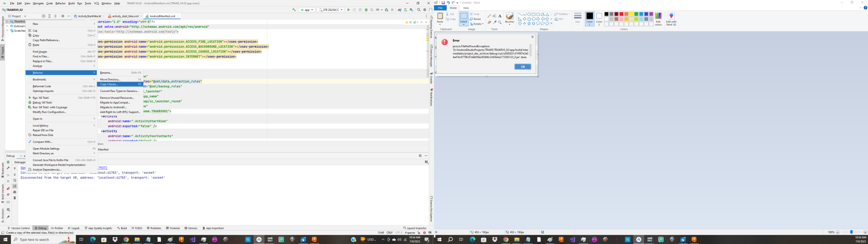Viewport: 868px width, 244px height.
Task: Click Type here to search box on taskbar
Action: click(43, 239)
